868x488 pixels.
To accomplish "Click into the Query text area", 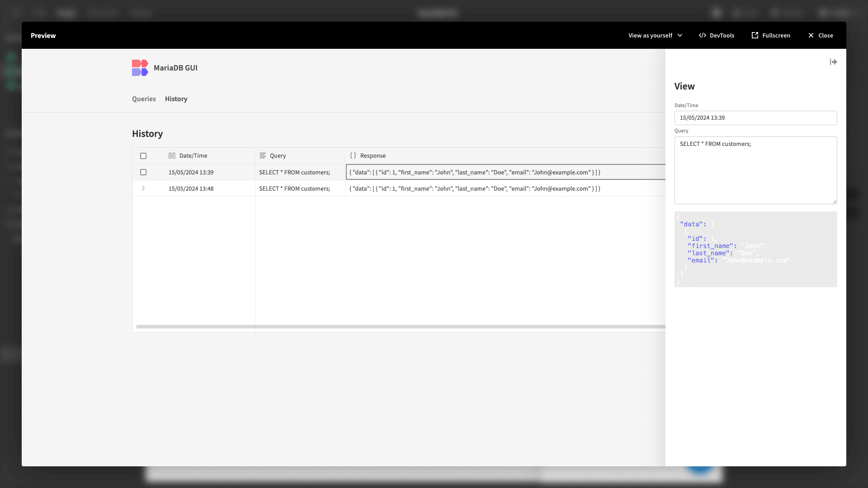I will 755,170.
